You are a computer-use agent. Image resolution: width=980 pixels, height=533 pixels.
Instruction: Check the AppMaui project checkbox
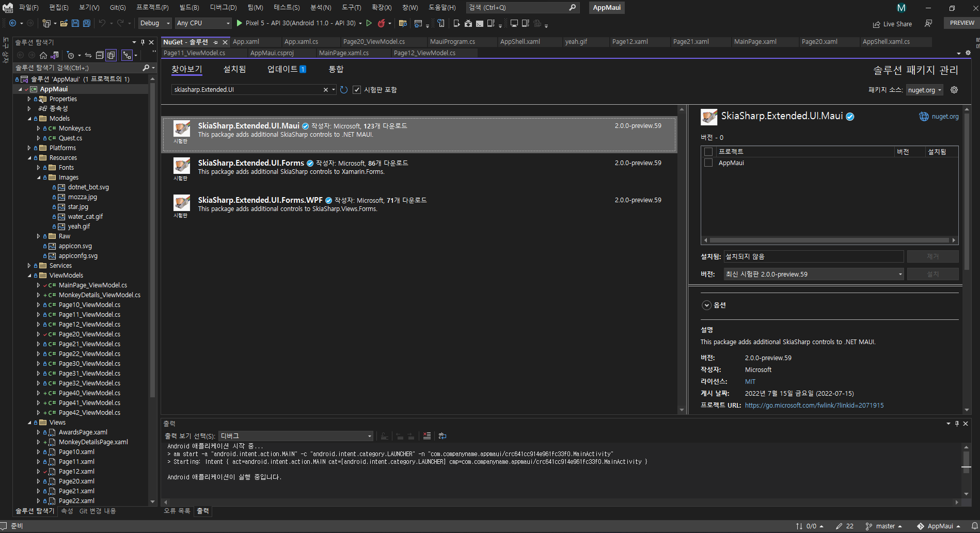coord(708,163)
